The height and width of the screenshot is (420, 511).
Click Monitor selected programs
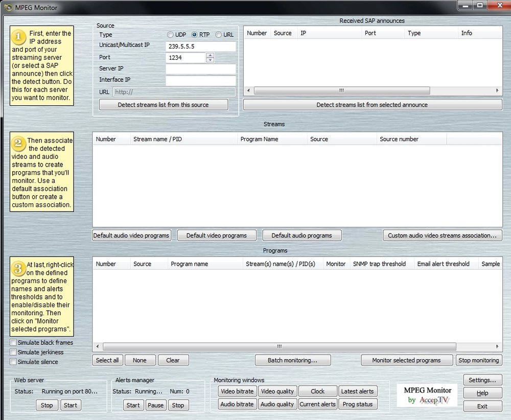(406, 360)
